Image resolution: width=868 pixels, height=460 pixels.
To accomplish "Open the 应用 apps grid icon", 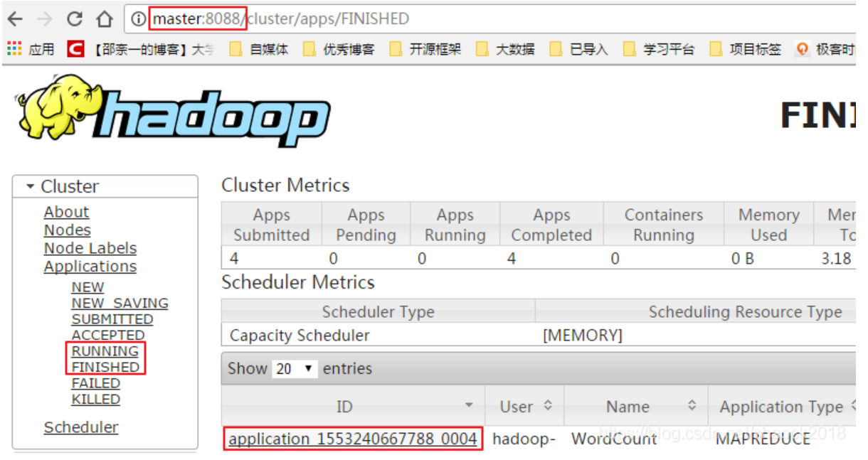I will tap(14, 48).
